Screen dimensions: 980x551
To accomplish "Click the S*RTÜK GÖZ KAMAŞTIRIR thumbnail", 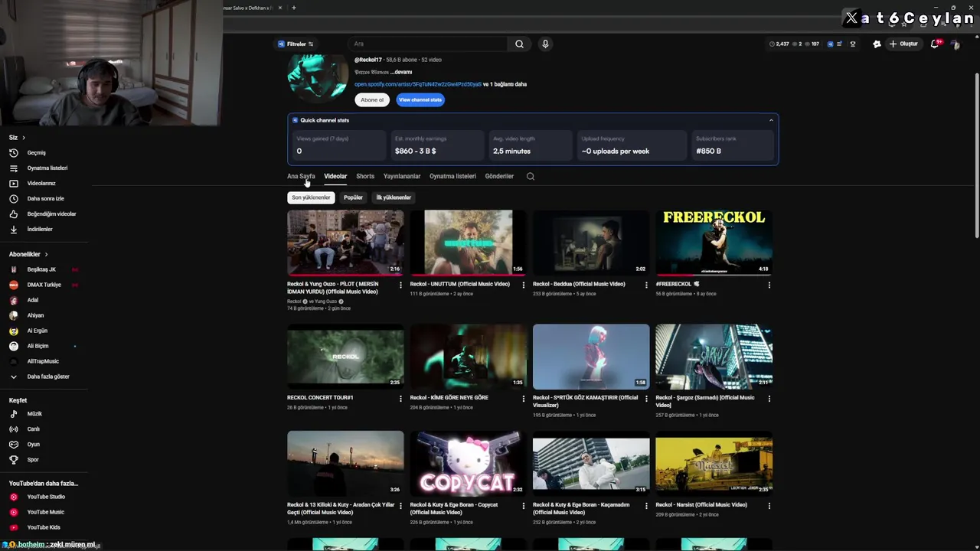I will [591, 357].
